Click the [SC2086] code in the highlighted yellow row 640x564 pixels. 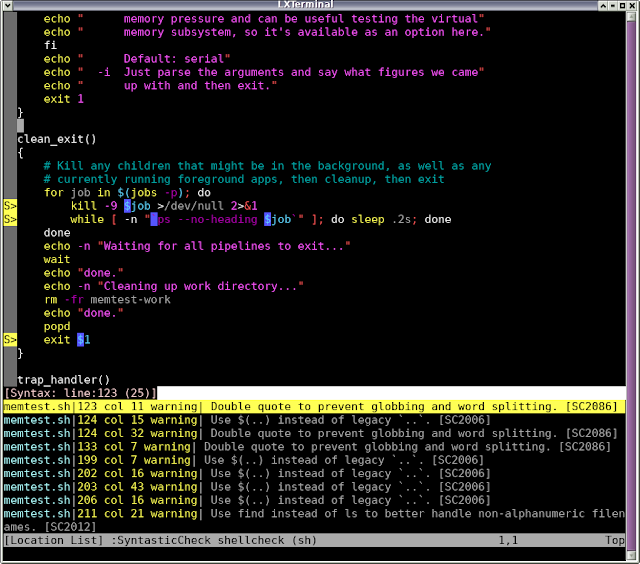click(592, 406)
